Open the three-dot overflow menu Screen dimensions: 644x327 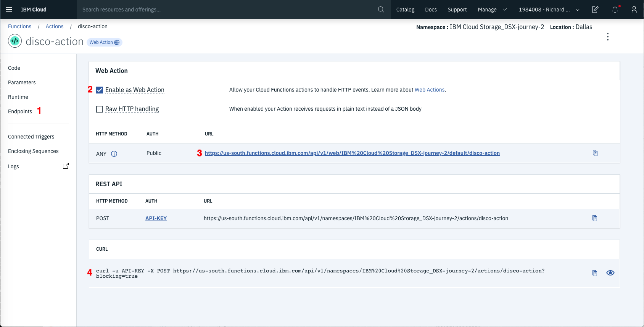tap(608, 37)
